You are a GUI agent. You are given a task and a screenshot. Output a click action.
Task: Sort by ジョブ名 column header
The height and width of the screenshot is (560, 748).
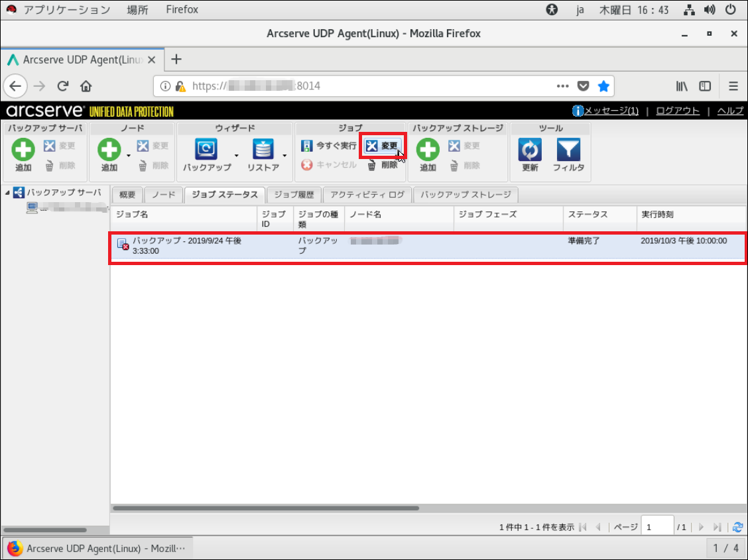click(x=184, y=219)
